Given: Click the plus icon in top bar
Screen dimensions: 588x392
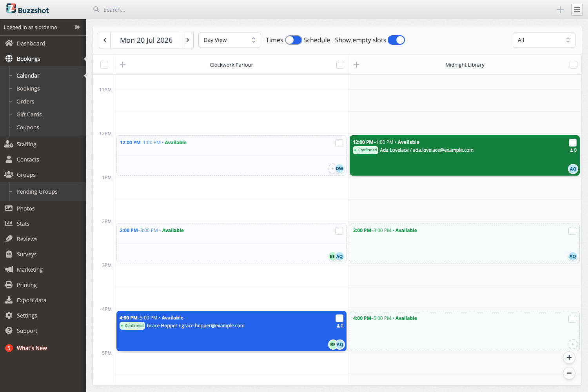Looking at the screenshot, I should click(x=560, y=10).
